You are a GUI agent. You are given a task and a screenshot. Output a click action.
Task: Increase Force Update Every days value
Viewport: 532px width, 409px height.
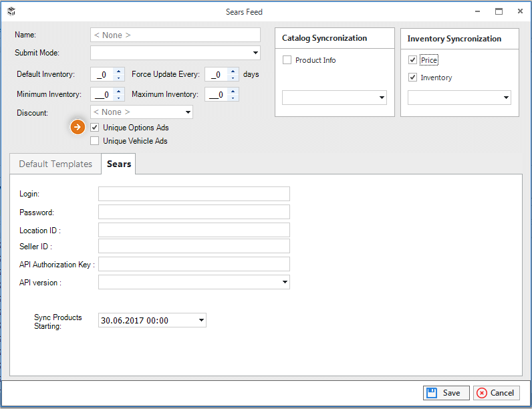pyautogui.click(x=233, y=72)
